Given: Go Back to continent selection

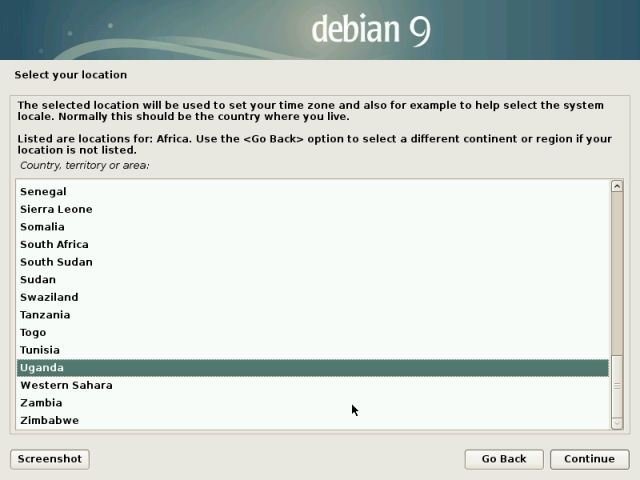Looking at the screenshot, I should tap(504, 459).
